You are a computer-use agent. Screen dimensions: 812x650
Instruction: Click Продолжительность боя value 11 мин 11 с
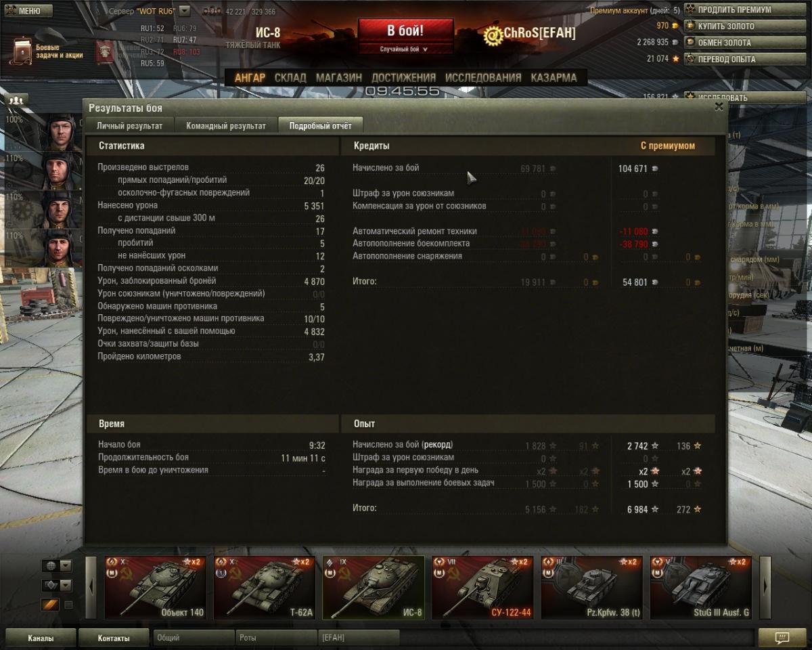[x=303, y=458]
